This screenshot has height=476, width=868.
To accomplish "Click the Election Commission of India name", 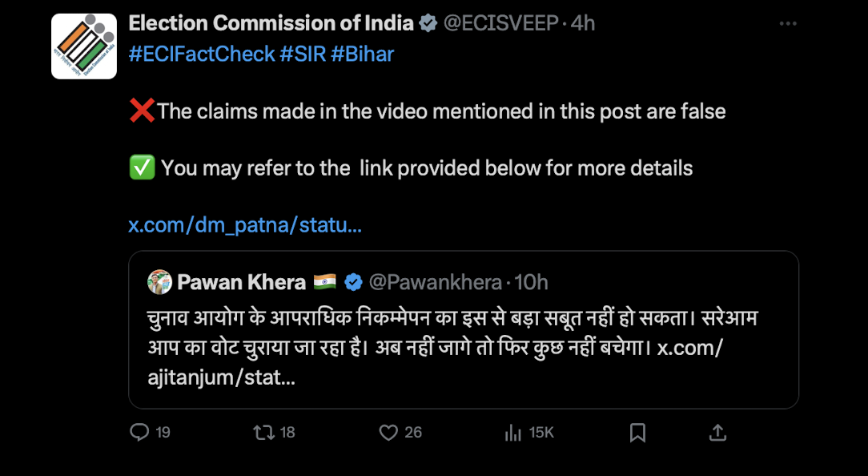I will coord(271,23).
